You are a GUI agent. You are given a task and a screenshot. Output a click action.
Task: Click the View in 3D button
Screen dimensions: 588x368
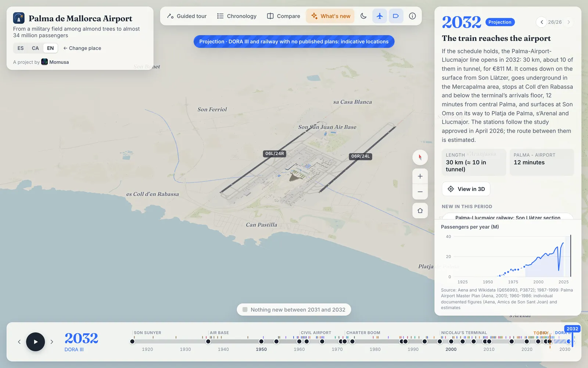pos(466,189)
